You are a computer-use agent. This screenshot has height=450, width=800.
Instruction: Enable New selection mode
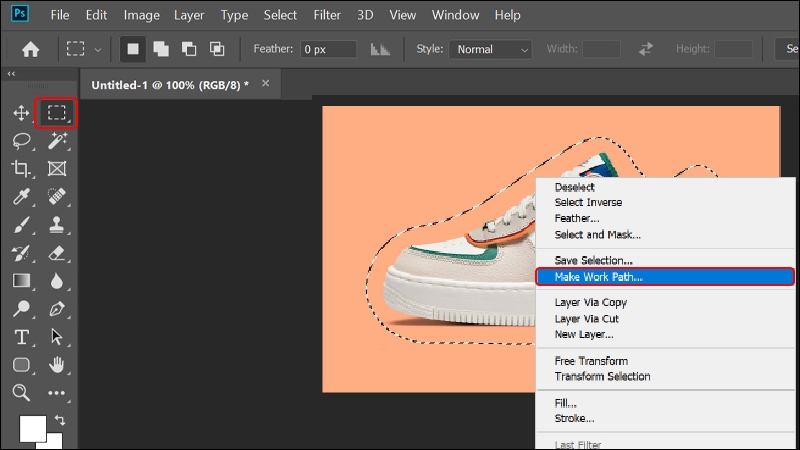[x=133, y=49]
